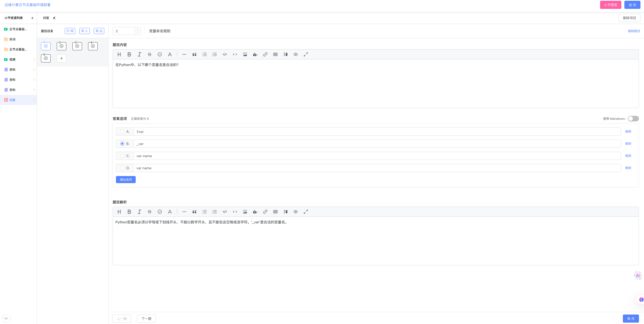
Task: Select radio button for option A
Action: pos(122,132)
